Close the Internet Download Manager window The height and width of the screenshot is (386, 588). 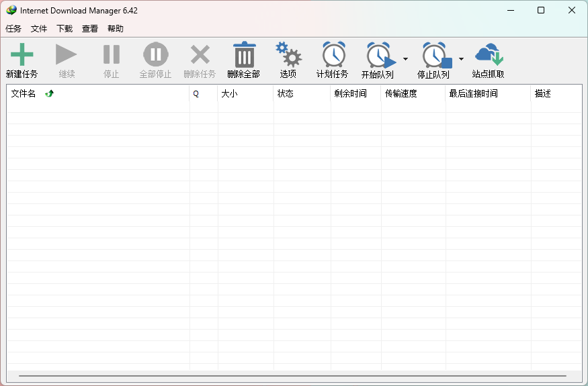(x=571, y=10)
